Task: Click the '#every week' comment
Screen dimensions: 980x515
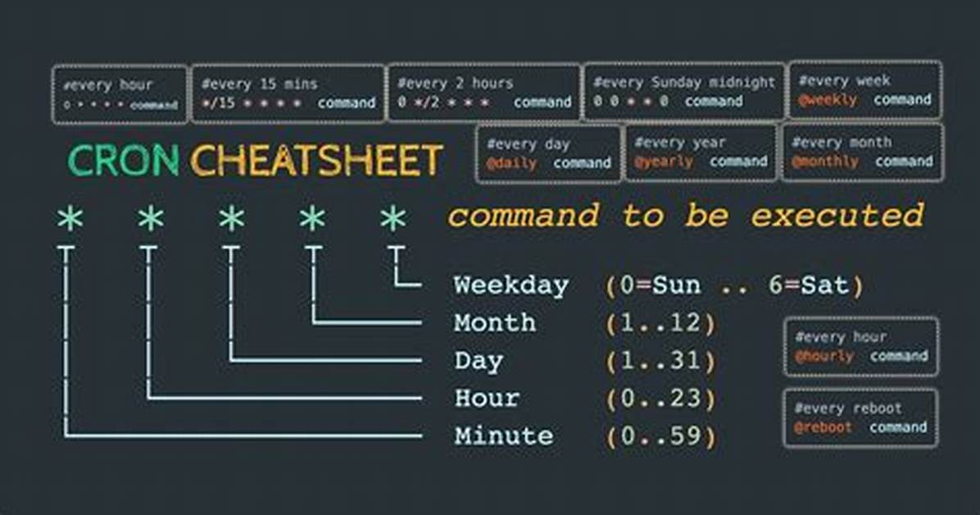Action: (x=844, y=80)
